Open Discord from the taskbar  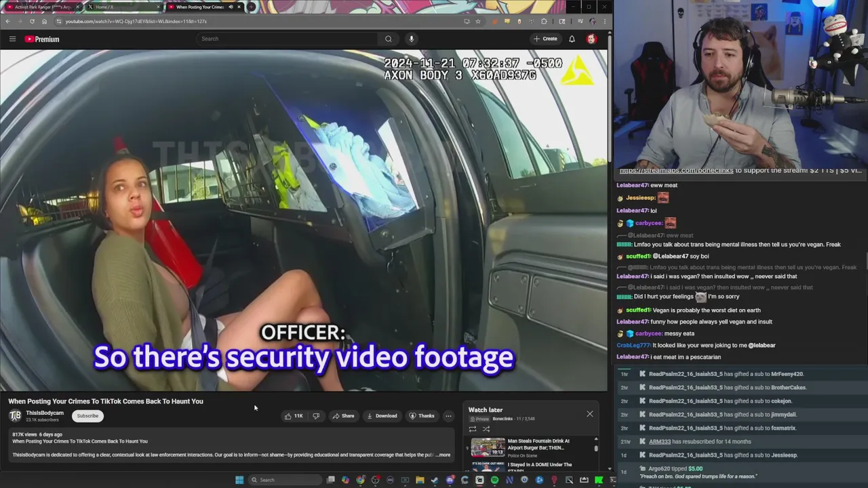click(x=450, y=480)
